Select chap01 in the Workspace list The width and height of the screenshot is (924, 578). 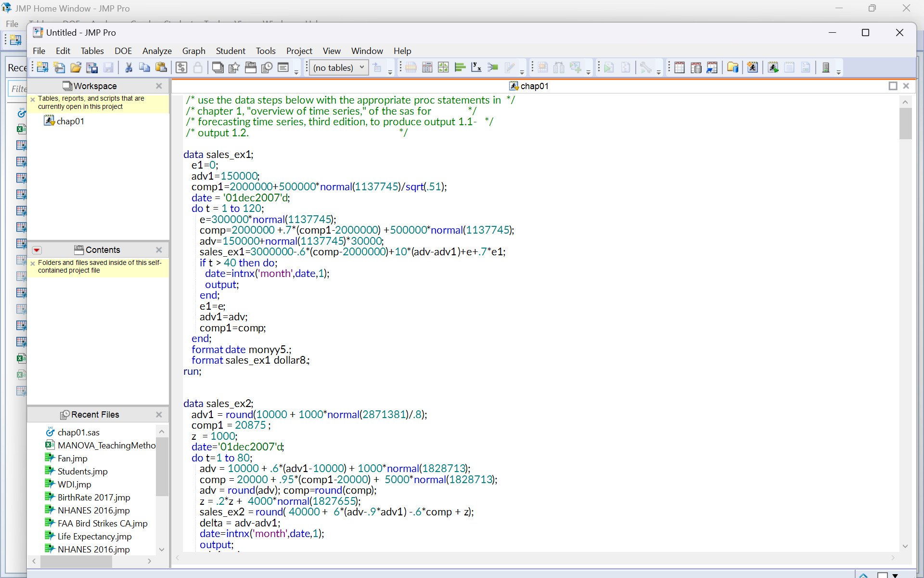tap(70, 121)
